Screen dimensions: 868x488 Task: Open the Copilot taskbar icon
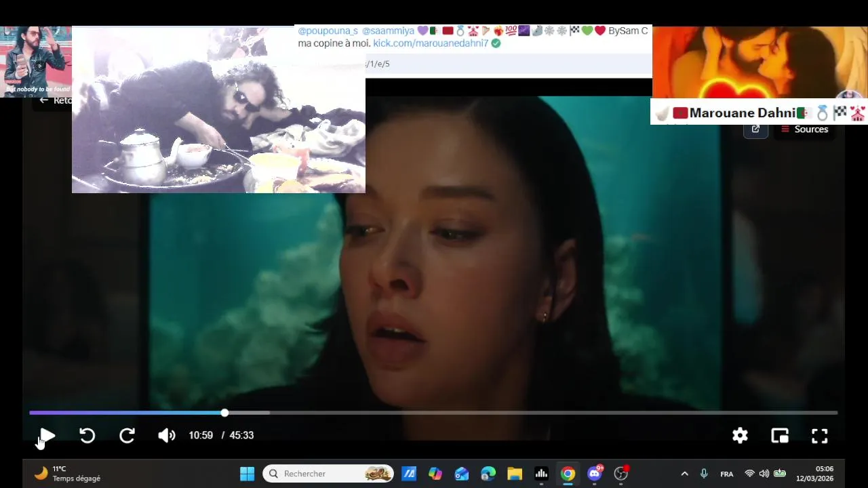click(435, 474)
